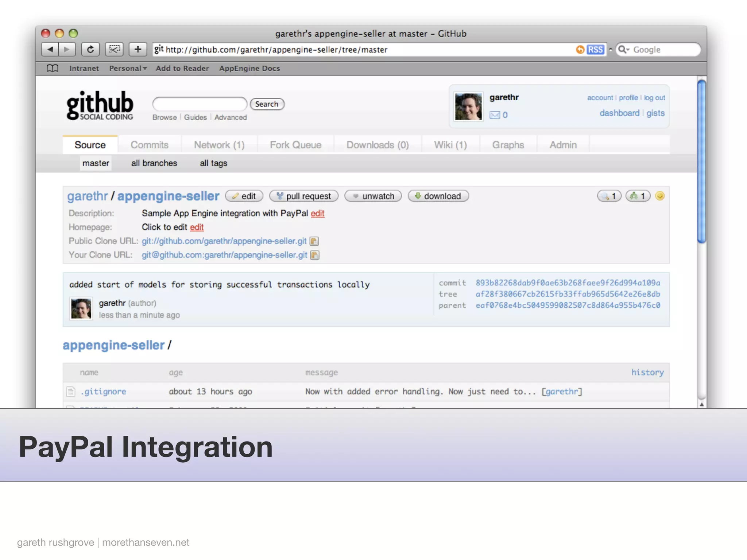
Task: Click edit link next to Description
Action: (x=317, y=213)
